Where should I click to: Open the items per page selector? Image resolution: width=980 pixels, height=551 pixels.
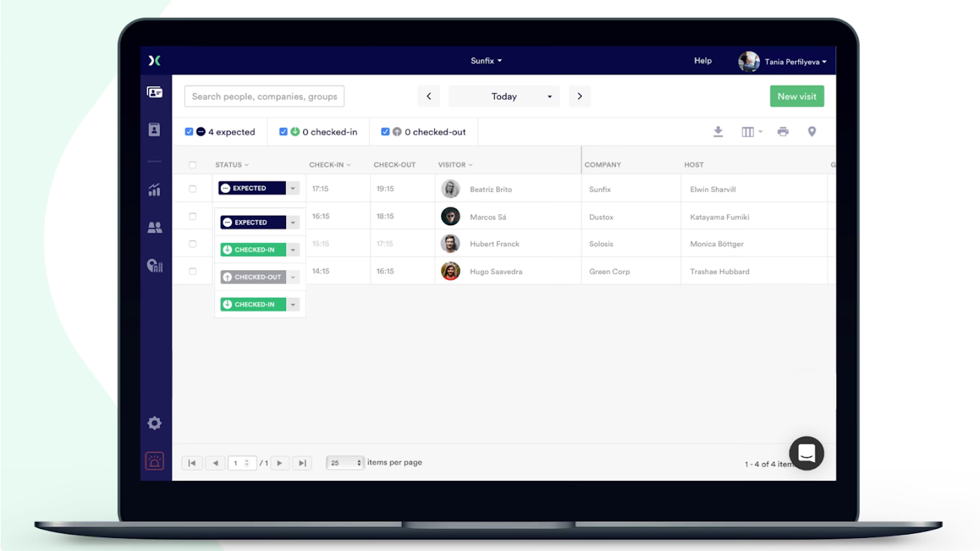pos(345,463)
